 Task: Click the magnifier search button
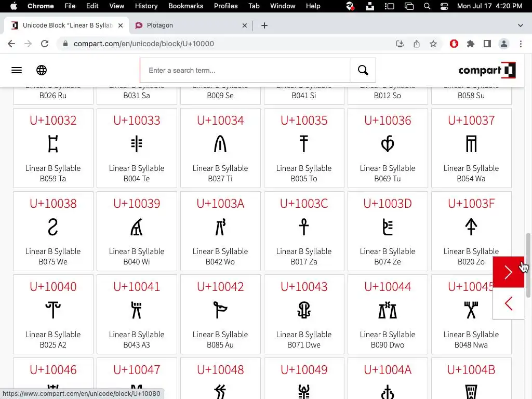(x=363, y=70)
